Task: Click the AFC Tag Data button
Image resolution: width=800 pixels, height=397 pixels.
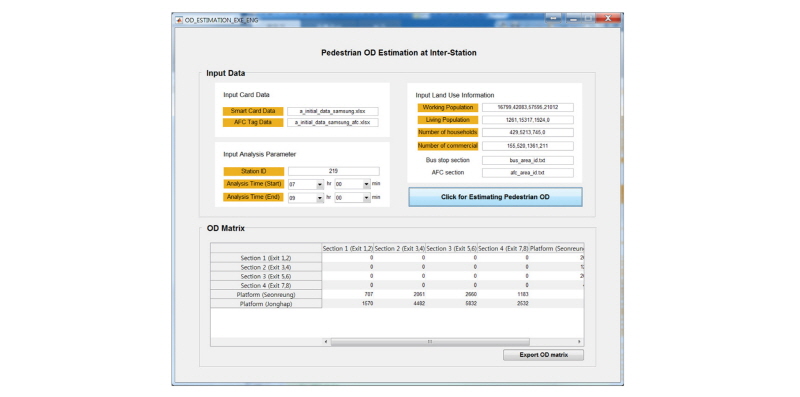Action: pos(253,122)
